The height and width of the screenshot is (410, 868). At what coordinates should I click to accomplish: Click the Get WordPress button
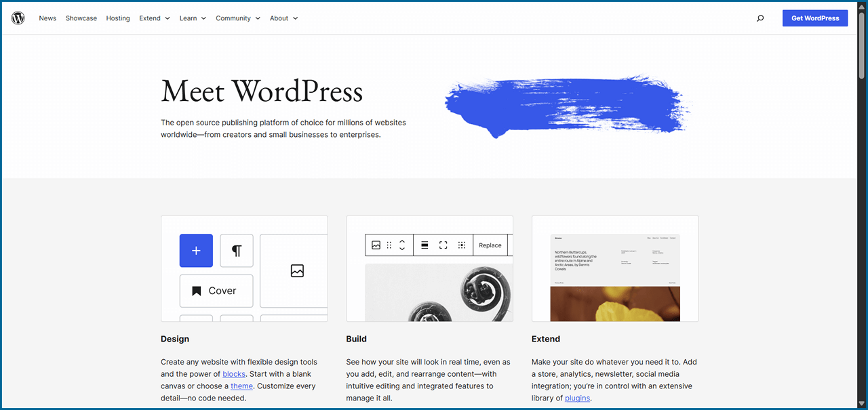[x=815, y=18]
